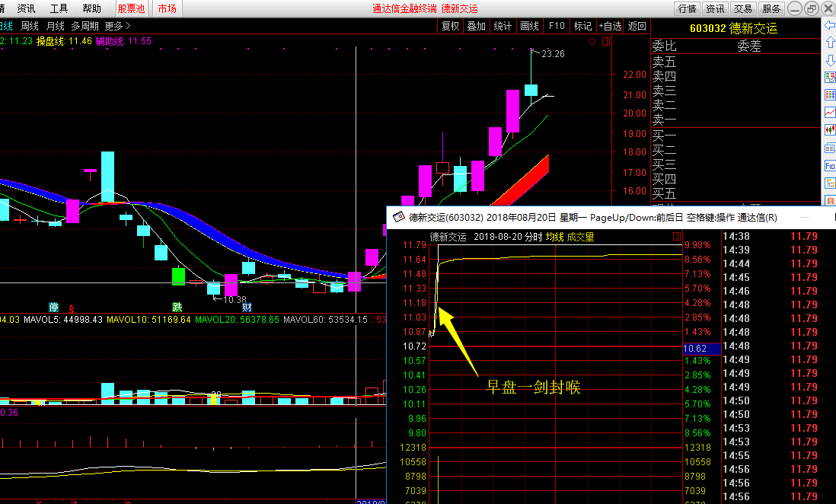
Task: Click the red S marker below chart
Action: tap(71, 308)
